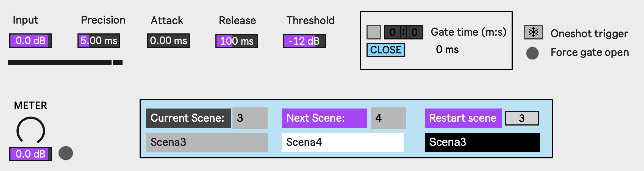Click the round toggle beside the meter
Viewport: 644px width, 171px height.
click(x=66, y=153)
